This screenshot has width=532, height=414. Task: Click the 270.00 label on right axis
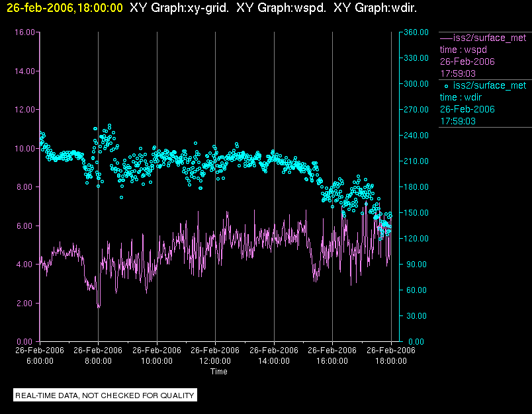pos(416,110)
